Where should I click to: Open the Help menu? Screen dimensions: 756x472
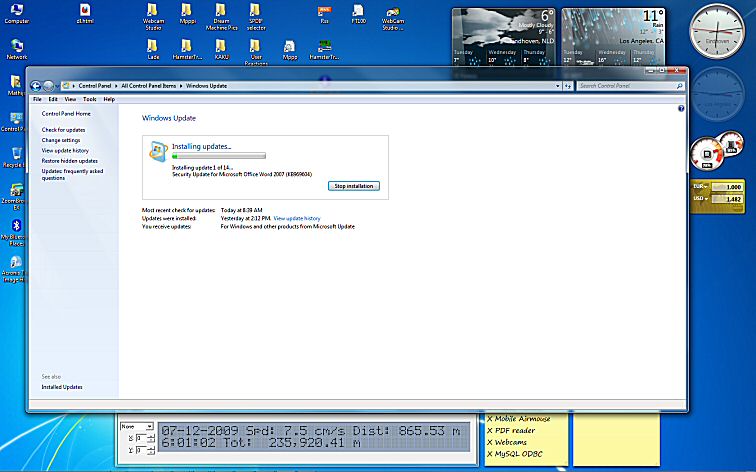pyautogui.click(x=109, y=99)
